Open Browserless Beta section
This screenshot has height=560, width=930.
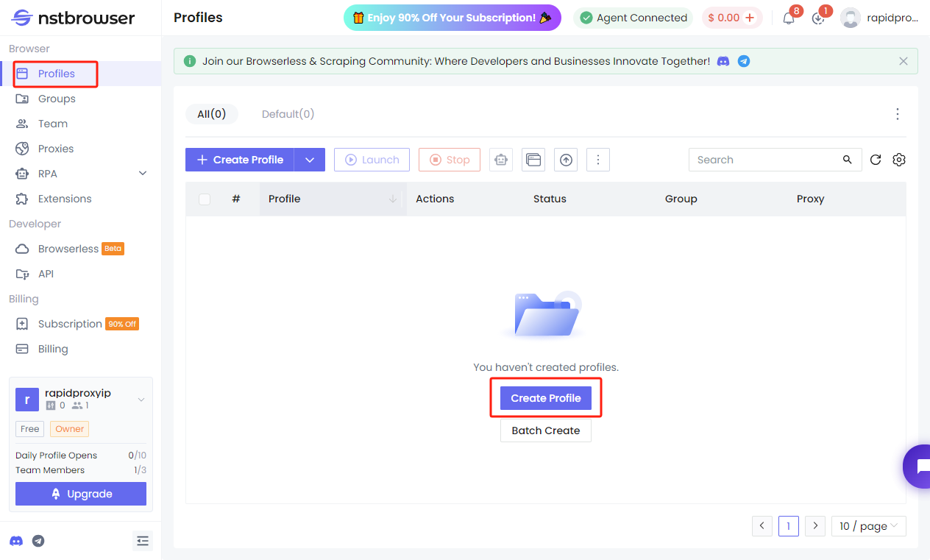80,249
